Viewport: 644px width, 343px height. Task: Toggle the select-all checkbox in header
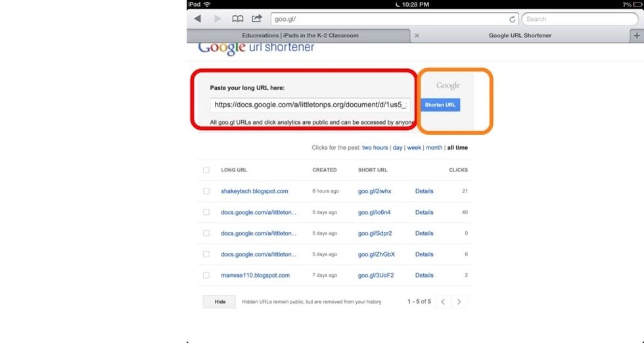(206, 170)
